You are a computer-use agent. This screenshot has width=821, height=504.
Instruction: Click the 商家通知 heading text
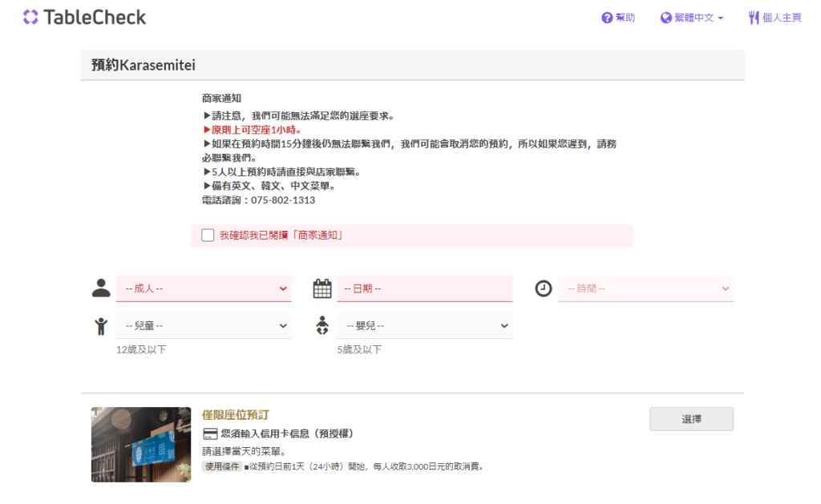pos(221,98)
